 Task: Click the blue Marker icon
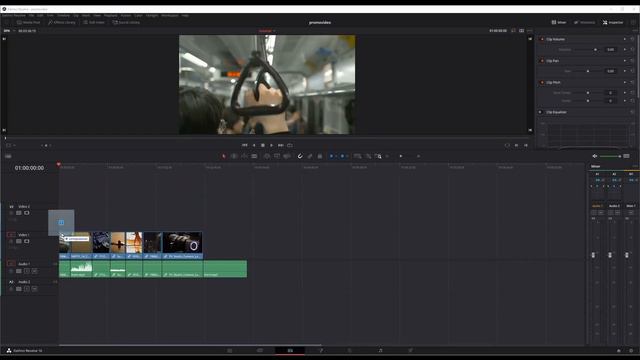(x=342, y=156)
